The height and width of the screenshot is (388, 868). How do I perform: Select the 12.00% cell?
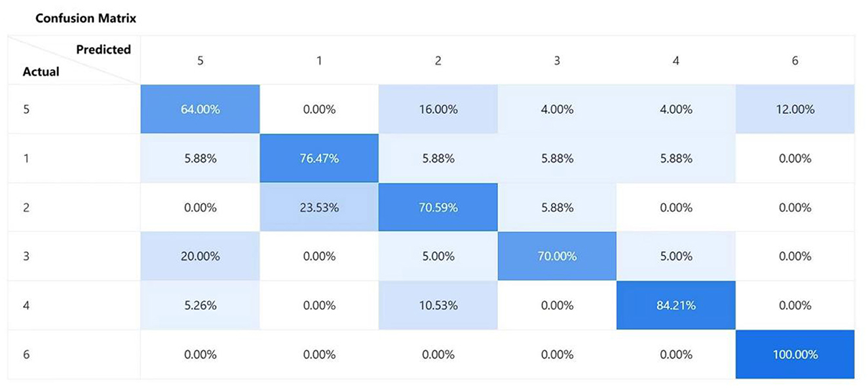[795, 109]
